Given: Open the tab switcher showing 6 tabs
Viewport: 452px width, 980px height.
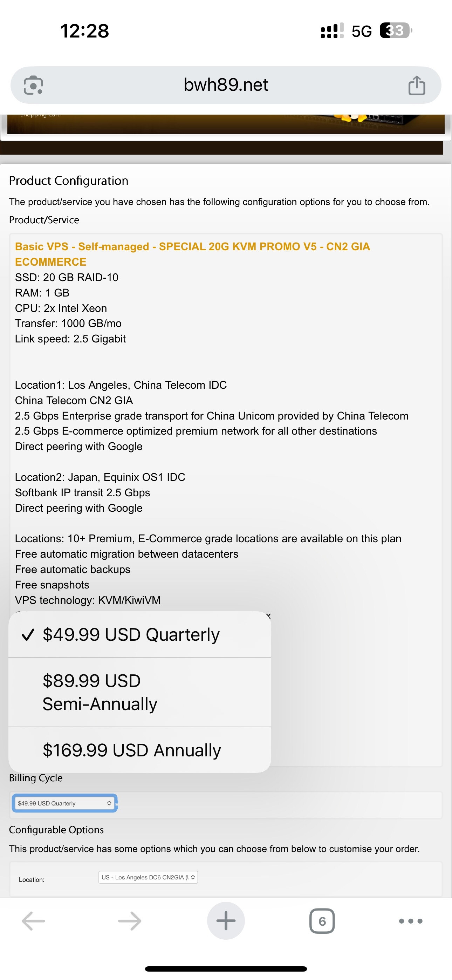Looking at the screenshot, I should pyautogui.click(x=322, y=921).
